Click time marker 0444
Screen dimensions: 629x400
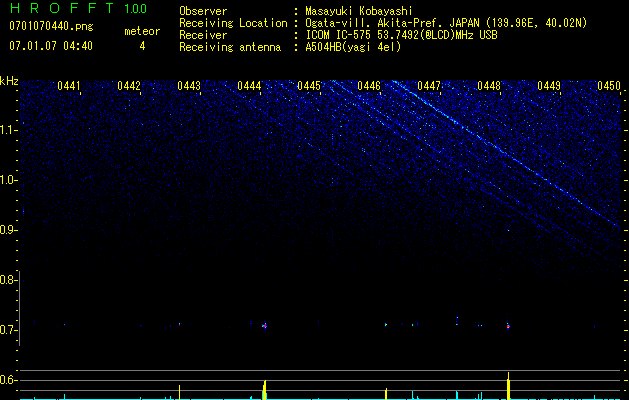(x=249, y=86)
